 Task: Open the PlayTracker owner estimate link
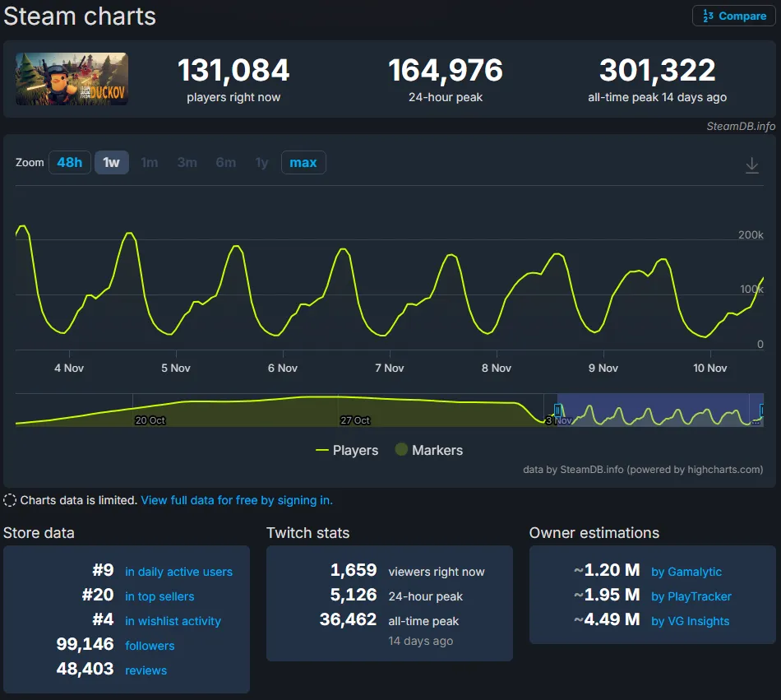(691, 596)
